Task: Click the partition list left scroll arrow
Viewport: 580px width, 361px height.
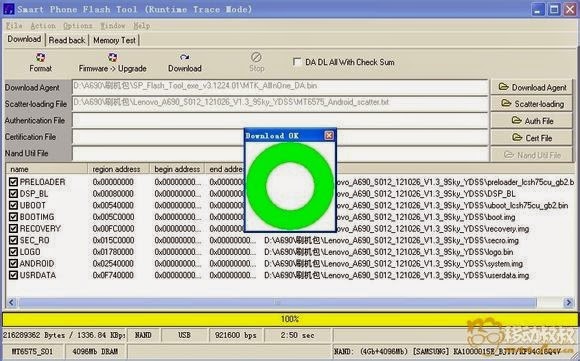Action: coord(11,303)
